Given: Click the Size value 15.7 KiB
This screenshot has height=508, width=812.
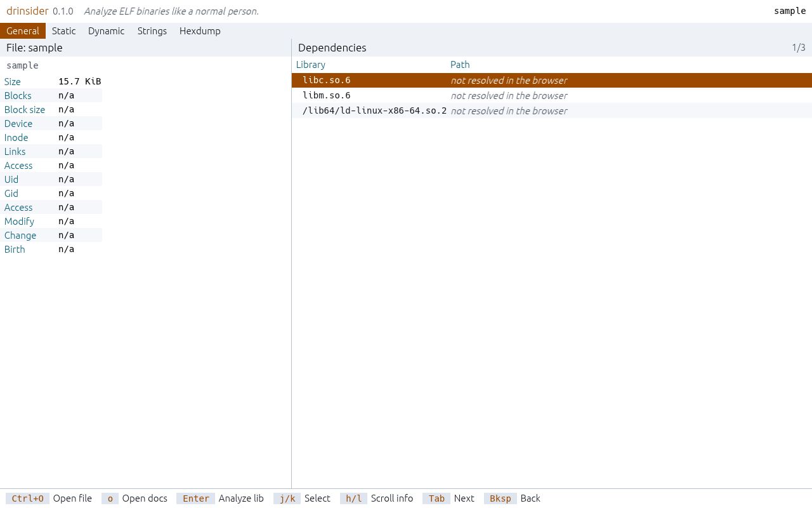Looking at the screenshot, I should (x=80, y=82).
